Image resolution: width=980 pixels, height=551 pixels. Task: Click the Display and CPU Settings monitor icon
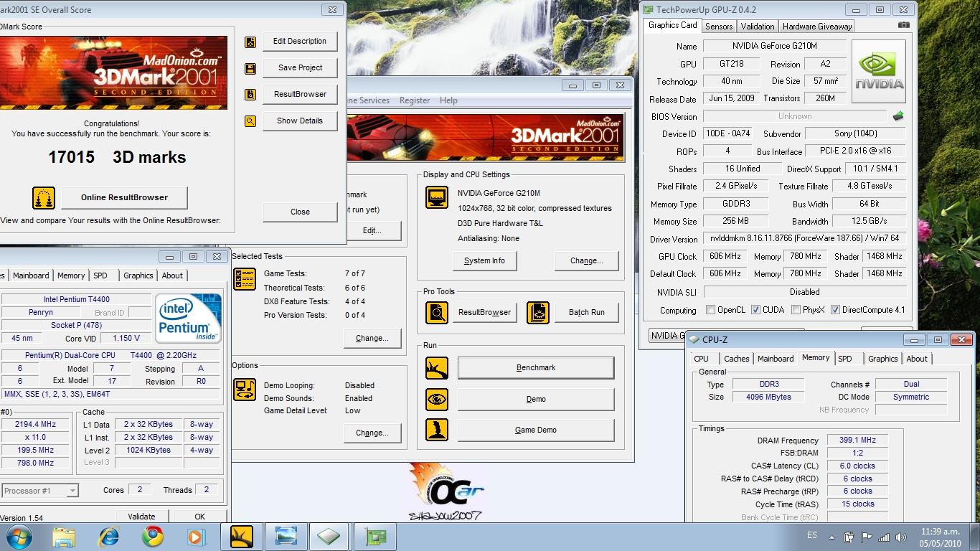[437, 197]
